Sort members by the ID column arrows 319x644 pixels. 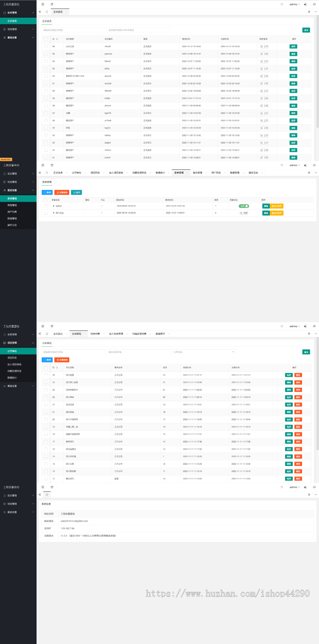57,39
